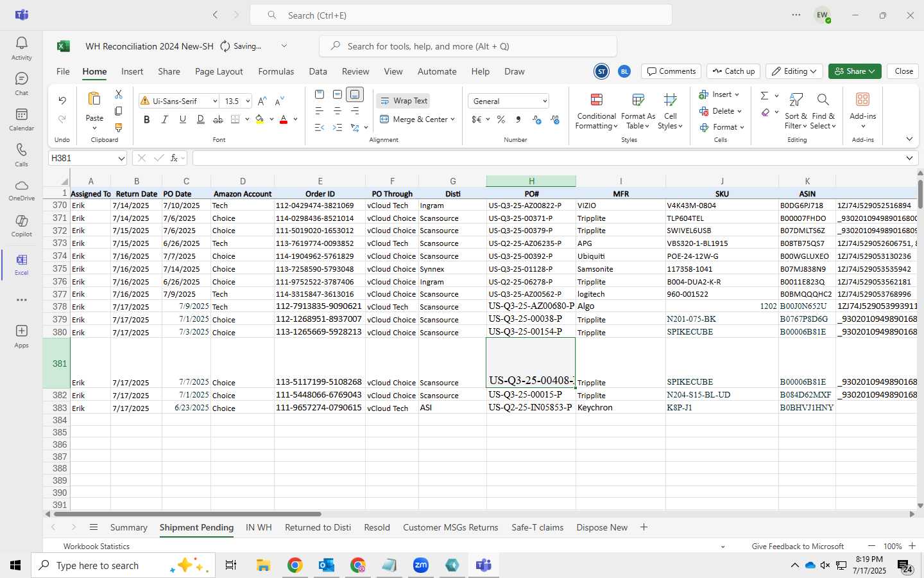Click Give Feedback to Microsoft

(x=798, y=547)
